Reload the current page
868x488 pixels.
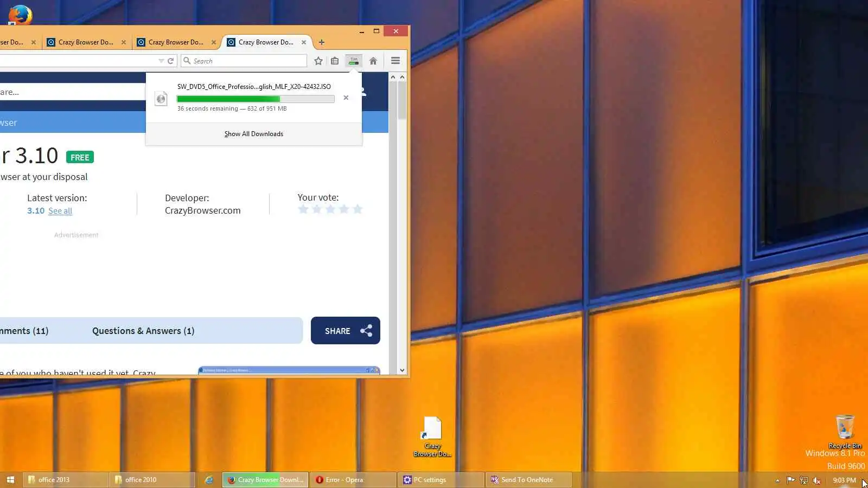point(170,61)
